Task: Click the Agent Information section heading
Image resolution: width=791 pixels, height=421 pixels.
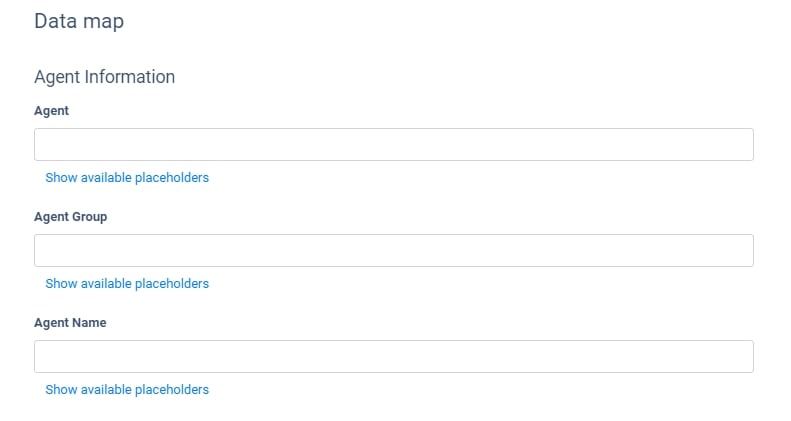Action: [105, 77]
